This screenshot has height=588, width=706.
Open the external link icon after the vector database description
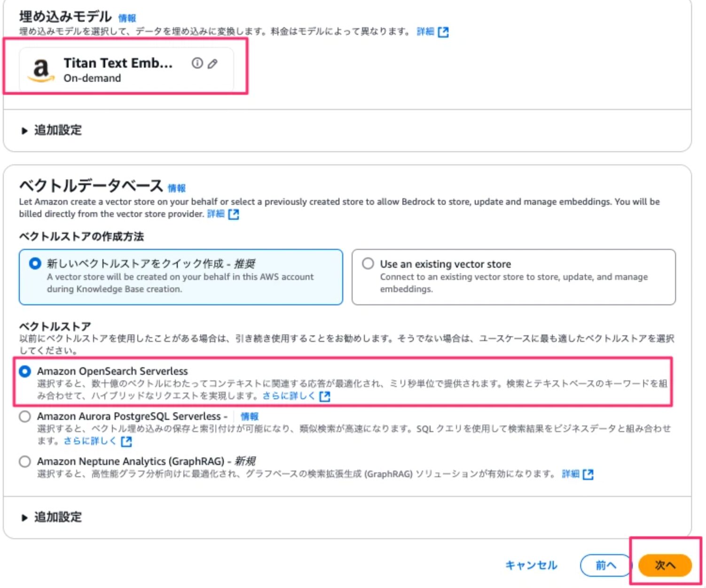point(234,214)
